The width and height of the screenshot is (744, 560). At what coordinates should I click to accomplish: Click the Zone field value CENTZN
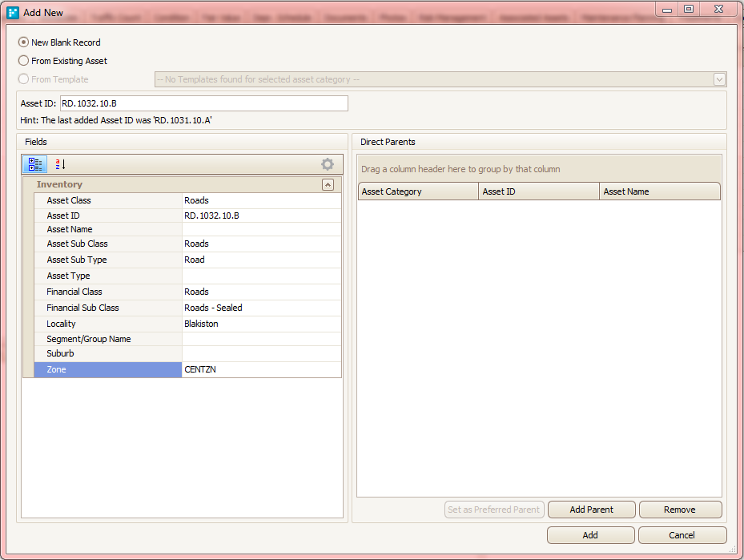(x=261, y=369)
